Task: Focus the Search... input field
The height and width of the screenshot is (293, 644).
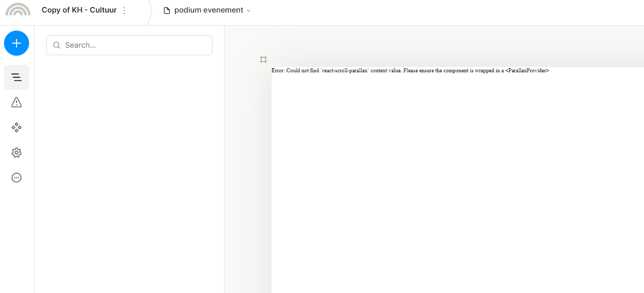Action: coord(135,45)
